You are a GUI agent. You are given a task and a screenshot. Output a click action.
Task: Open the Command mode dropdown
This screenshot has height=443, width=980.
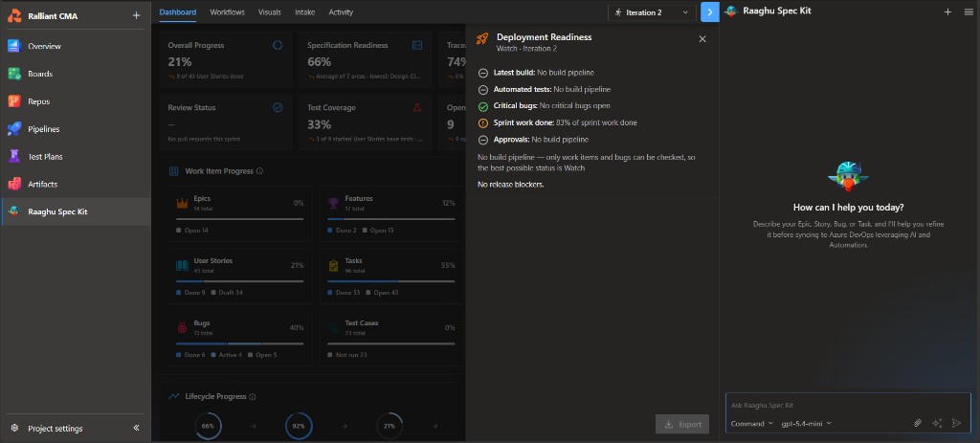click(x=752, y=424)
